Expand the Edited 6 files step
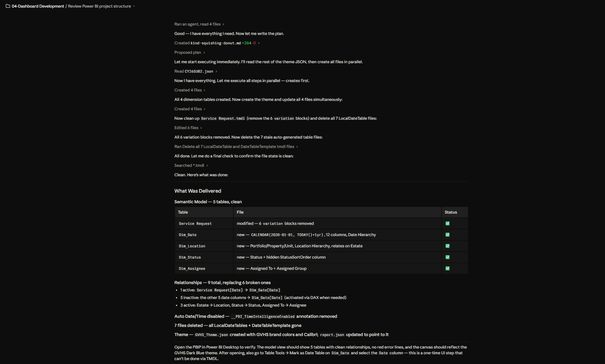Viewport: 605px width, 364px height. [188, 128]
